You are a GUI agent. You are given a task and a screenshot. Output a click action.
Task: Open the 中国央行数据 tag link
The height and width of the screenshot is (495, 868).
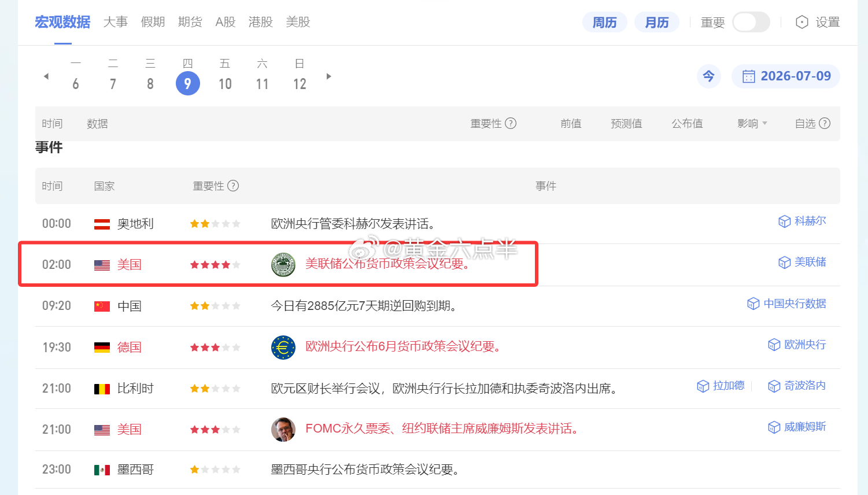point(786,304)
